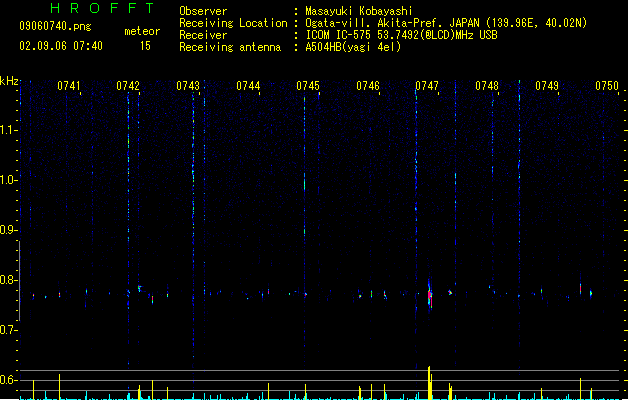The image size is (629, 400).
Task: Click the HROFFT title text
Action: [x=102, y=8]
